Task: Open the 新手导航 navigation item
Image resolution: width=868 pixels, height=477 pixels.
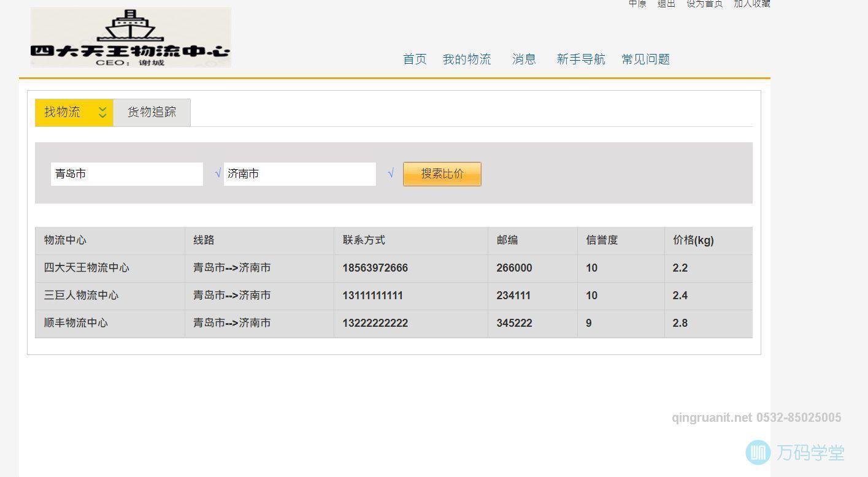Action: 580,59
